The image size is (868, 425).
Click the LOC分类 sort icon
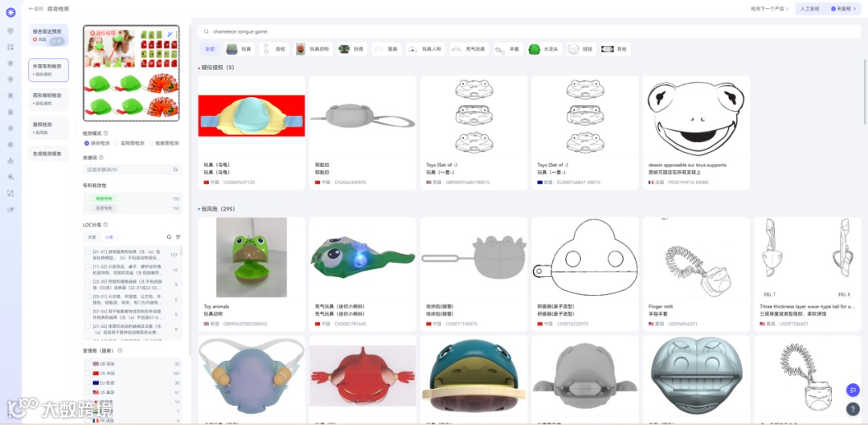[178, 237]
